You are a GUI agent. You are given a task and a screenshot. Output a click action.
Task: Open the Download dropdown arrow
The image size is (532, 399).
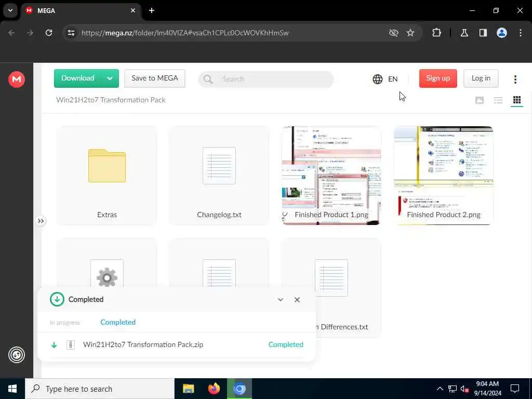click(x=110, y=78)
